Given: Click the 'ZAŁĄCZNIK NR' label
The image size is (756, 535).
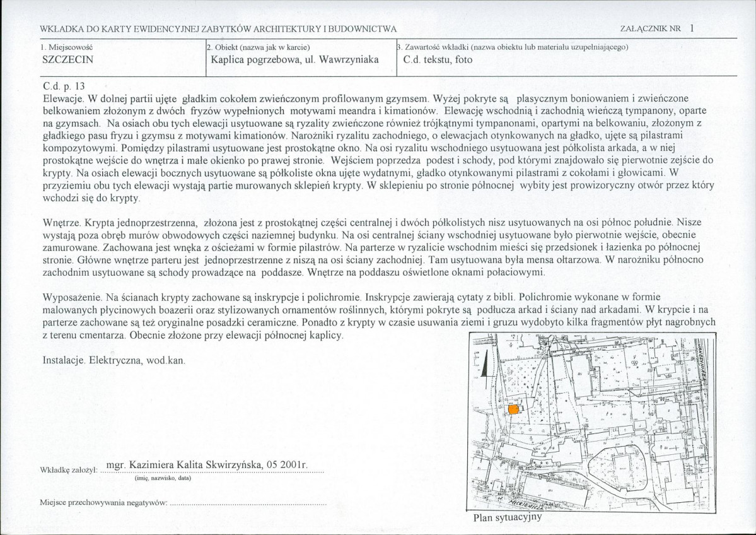Looking at the screenshot, I should 650,29.
